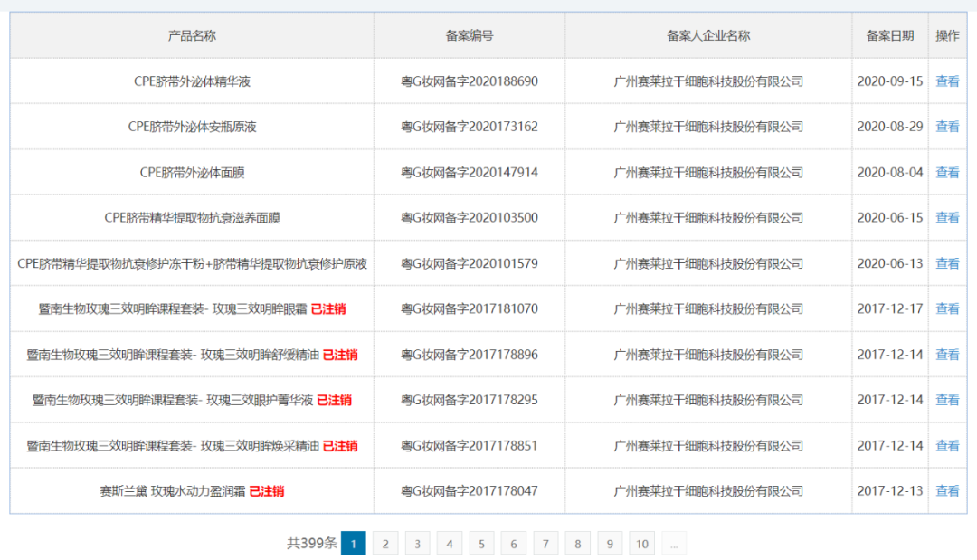Screen dimensions: 977x560
Task: Open 查看 link for CPE脐带外泌体精华液
Action: (x=947, y=81)
